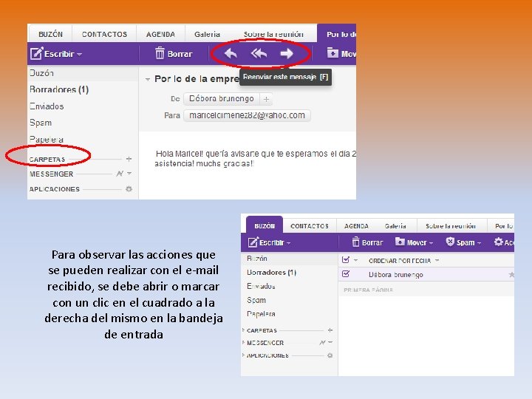Click Spam shield icon in inbox-list toolbar
532x399 pixels.
click(x=450, y=242)
